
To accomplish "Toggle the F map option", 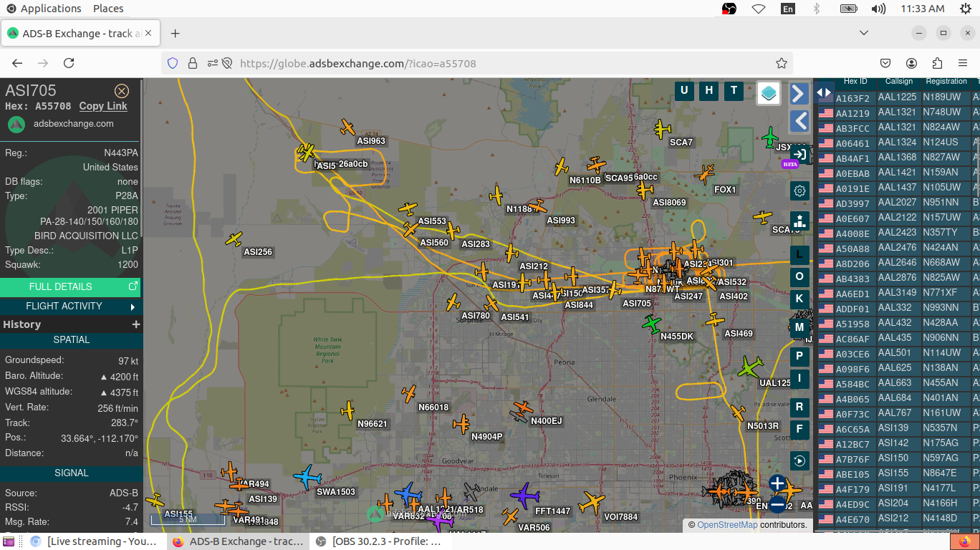I will (x=799, y=430).
